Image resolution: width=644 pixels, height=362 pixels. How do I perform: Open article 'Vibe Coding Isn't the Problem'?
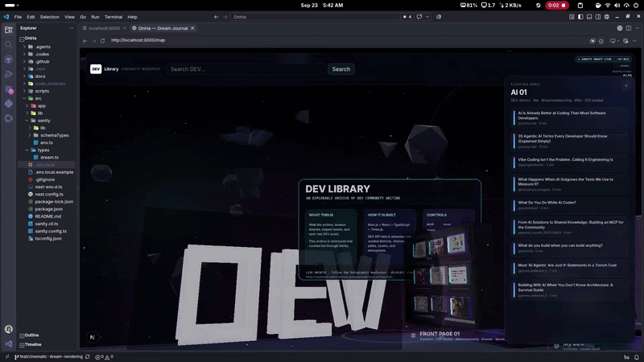tap(570, 162)
